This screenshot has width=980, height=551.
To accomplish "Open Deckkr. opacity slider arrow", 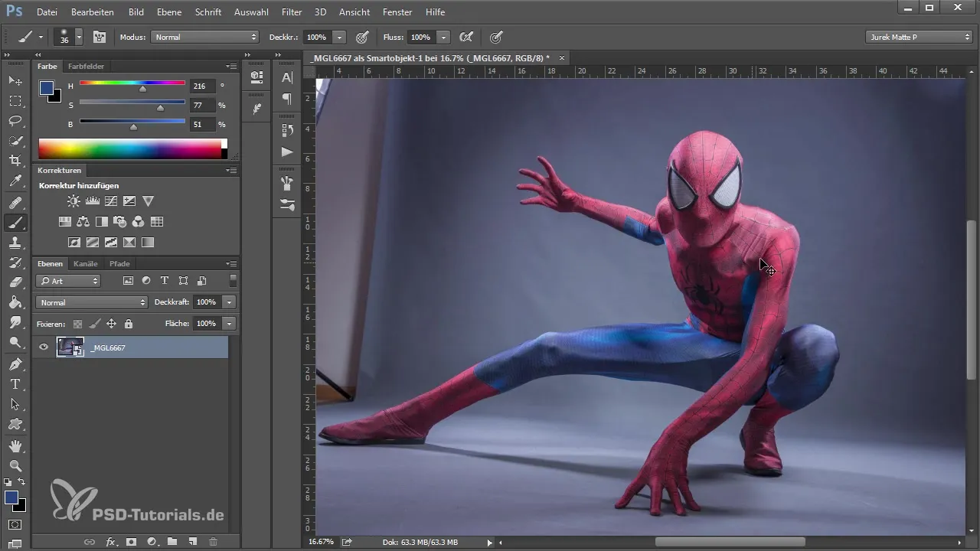I will coord(339,37).
